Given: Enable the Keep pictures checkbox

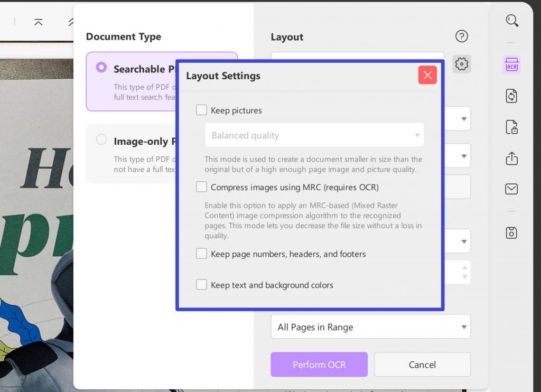Looking at the screenshot, I should (x=201, y=110).
